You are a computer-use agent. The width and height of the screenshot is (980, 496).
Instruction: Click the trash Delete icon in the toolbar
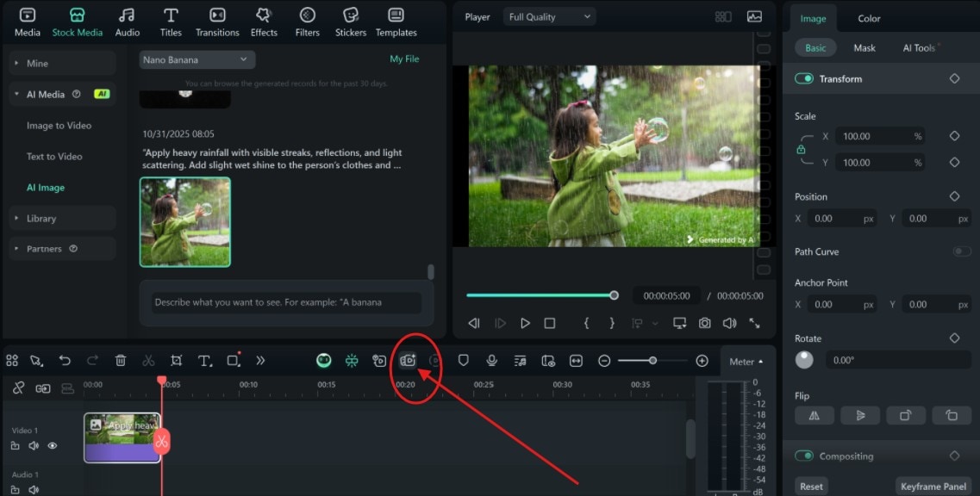pos(121,361)
